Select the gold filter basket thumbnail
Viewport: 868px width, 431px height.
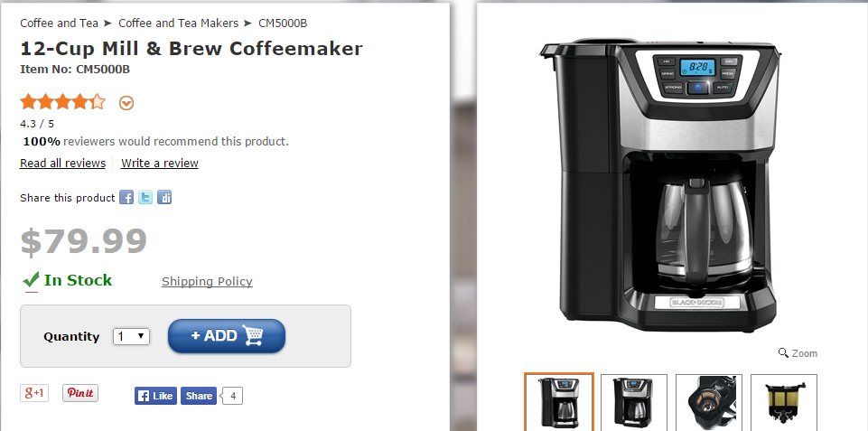tap(784, 403)
